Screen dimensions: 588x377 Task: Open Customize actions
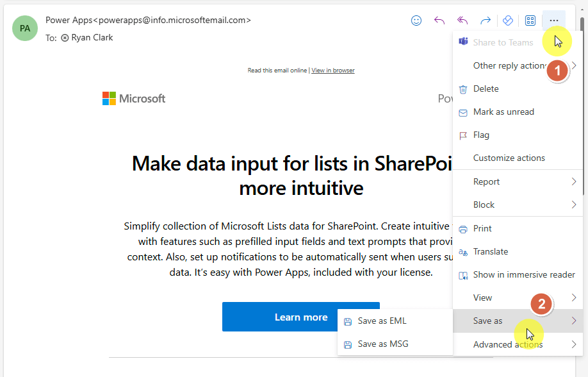(x=518, y=158)
